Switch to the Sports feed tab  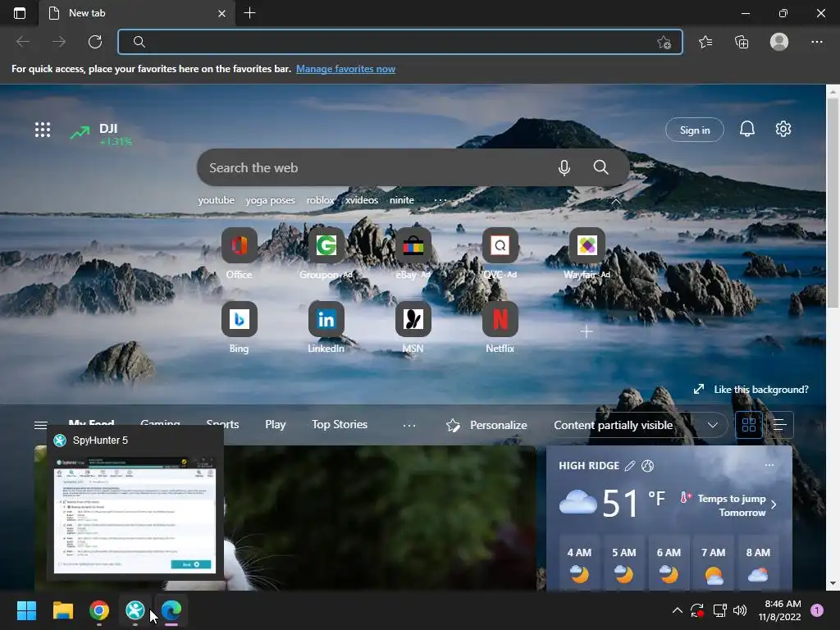(x=222, y=424)
